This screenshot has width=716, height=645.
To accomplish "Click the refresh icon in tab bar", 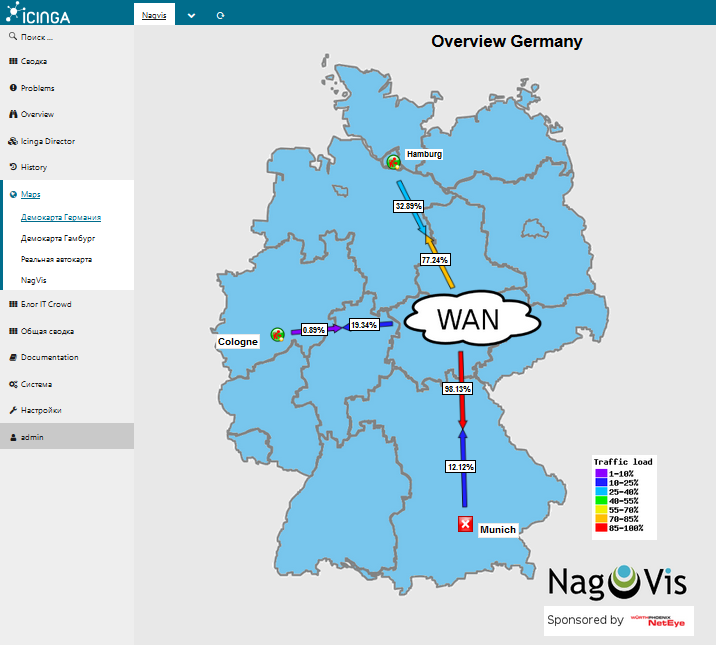I will pyautogui.click(x=220, y=16).
